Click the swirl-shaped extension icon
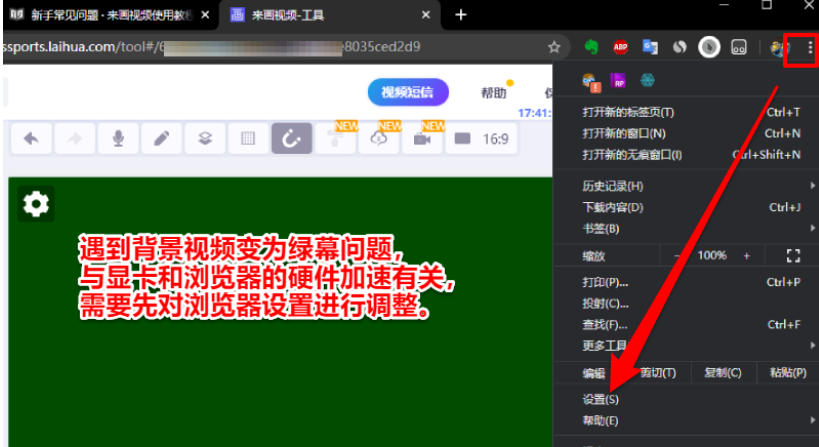This screenshot has height=447, width=819. (679, 48)
